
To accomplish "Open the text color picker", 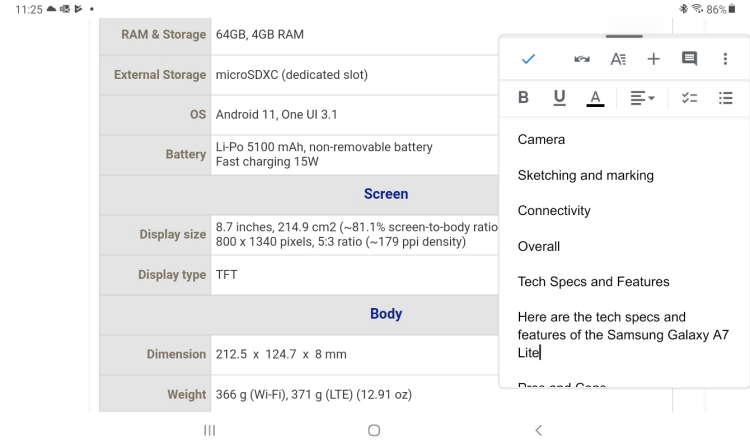I will pos(595,98).
